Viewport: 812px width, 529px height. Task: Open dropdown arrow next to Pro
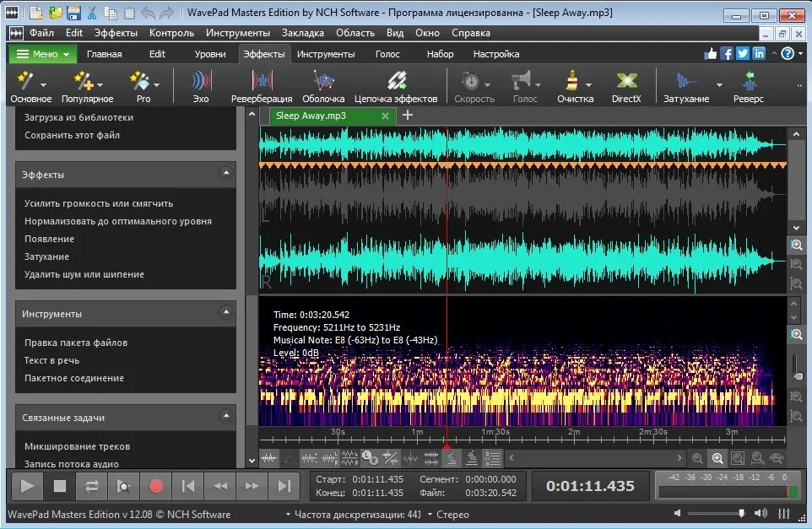tap(156, 85)
